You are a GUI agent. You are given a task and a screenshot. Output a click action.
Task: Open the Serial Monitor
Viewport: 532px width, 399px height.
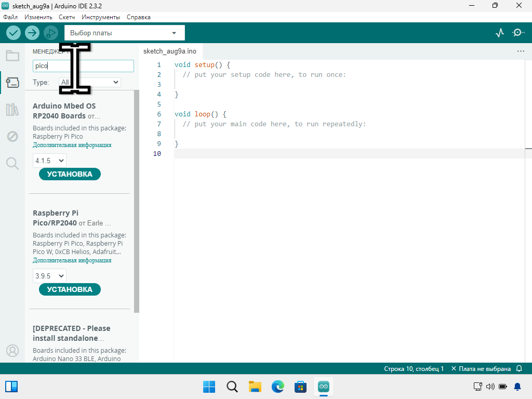[x=518, y=33]
